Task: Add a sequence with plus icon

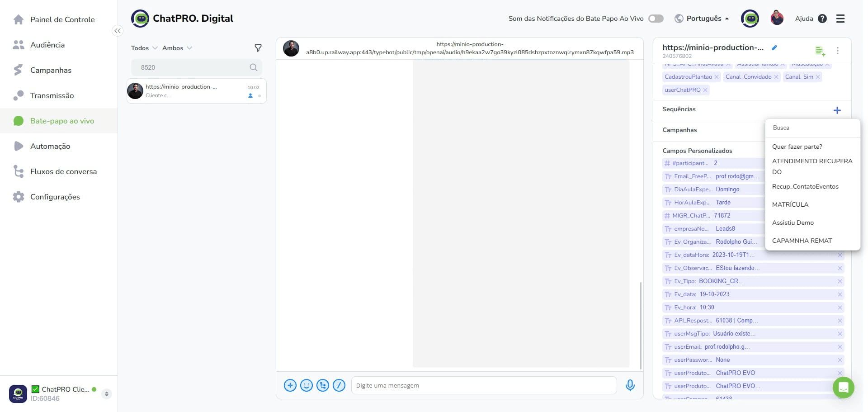Action: (x=837, y=110)
